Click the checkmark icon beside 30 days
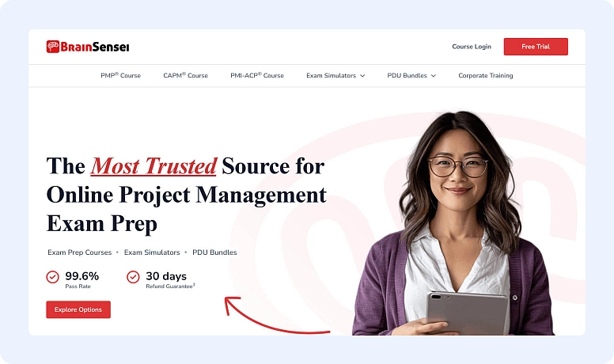Screen dimensions: 614x364 click(133, 277)
